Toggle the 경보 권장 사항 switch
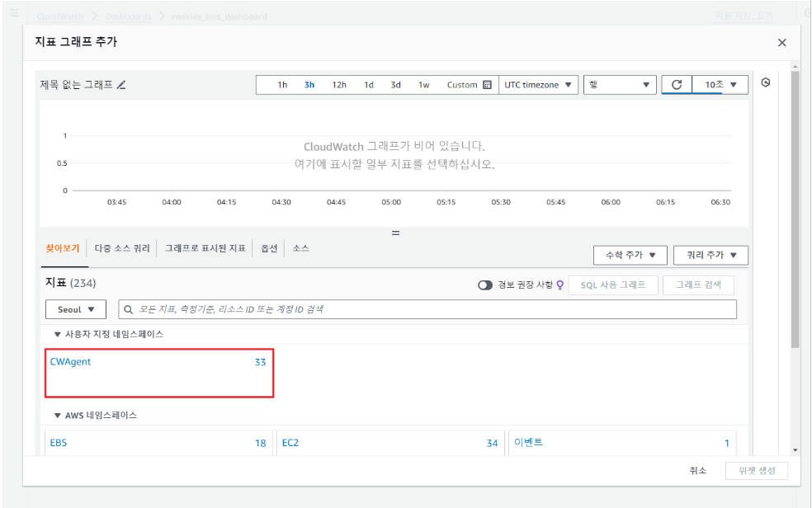The image size is (812, 508). 484,285
